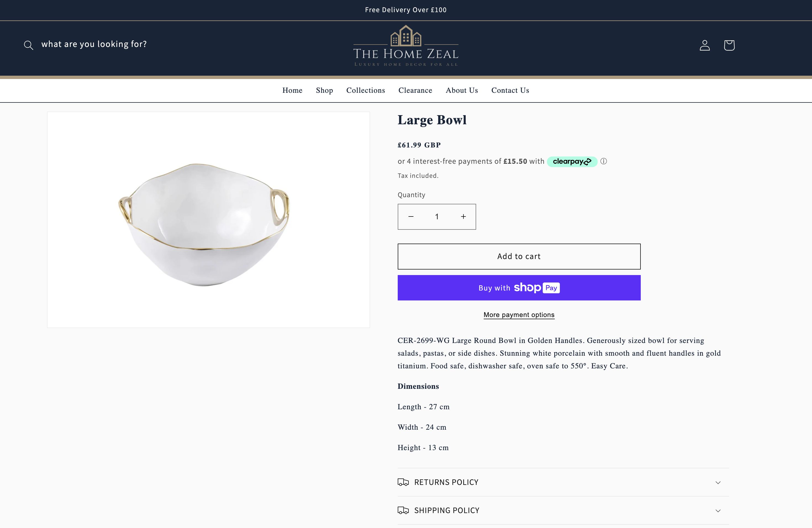
Task: Open the account login icon
Action: [x=705, y=45]
